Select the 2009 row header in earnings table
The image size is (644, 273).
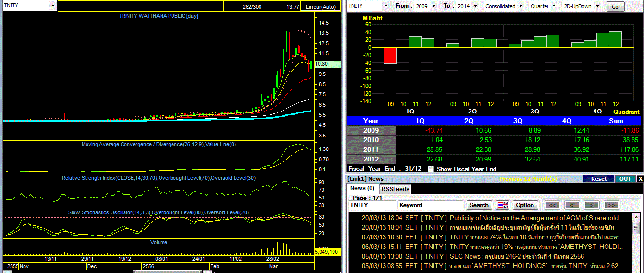coord(371,130)
